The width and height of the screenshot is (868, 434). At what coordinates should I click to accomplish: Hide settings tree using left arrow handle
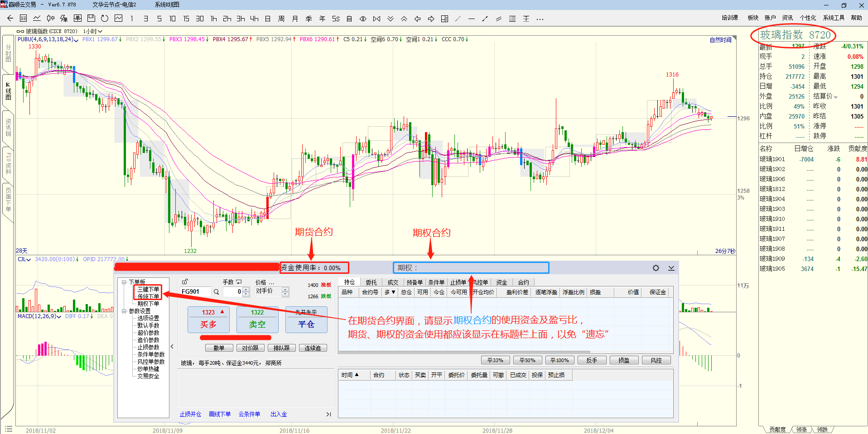tap(172, 347)
